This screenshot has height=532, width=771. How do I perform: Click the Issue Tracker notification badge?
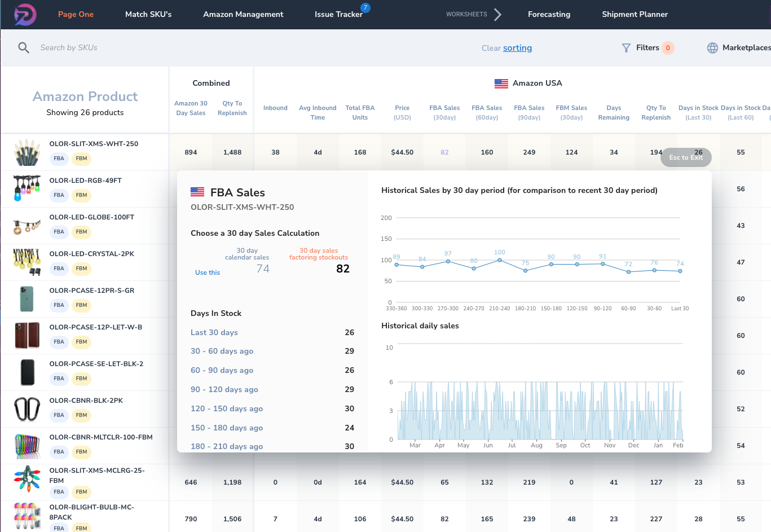(x=365, y=8)
